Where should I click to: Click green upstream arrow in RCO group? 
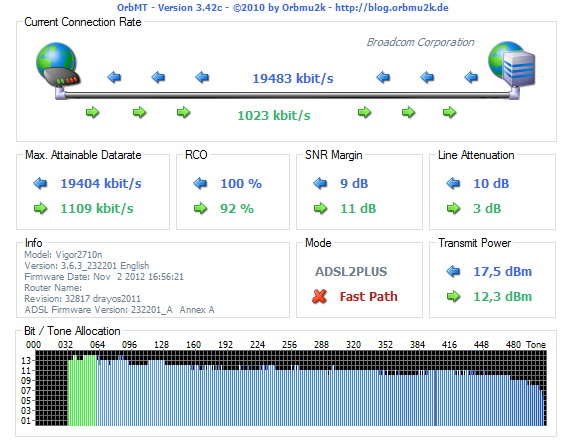[x=201, y=209]
